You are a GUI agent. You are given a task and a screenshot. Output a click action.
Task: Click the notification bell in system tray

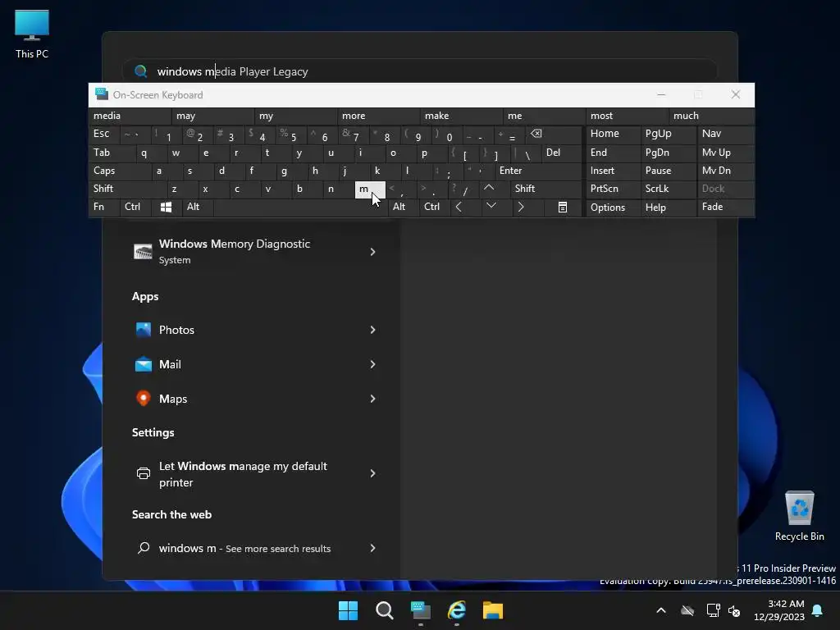click(818, 610)
